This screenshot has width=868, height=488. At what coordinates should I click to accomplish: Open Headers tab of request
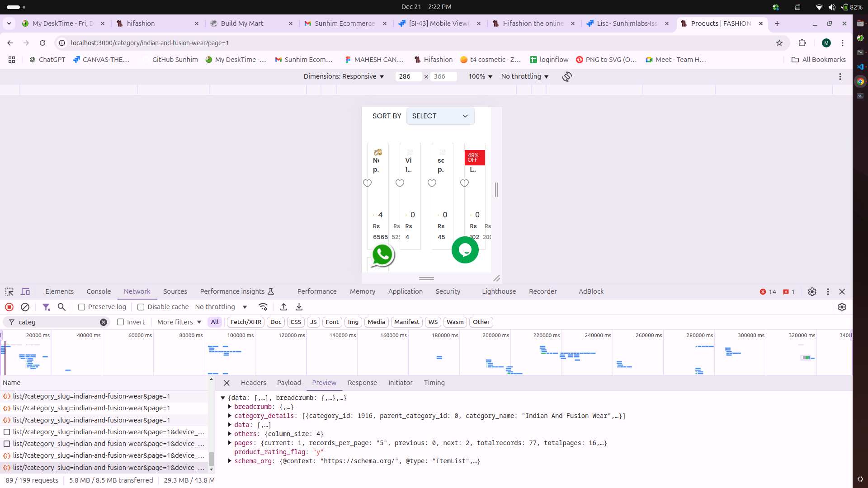pyautogui.click(x=254, y=383)
